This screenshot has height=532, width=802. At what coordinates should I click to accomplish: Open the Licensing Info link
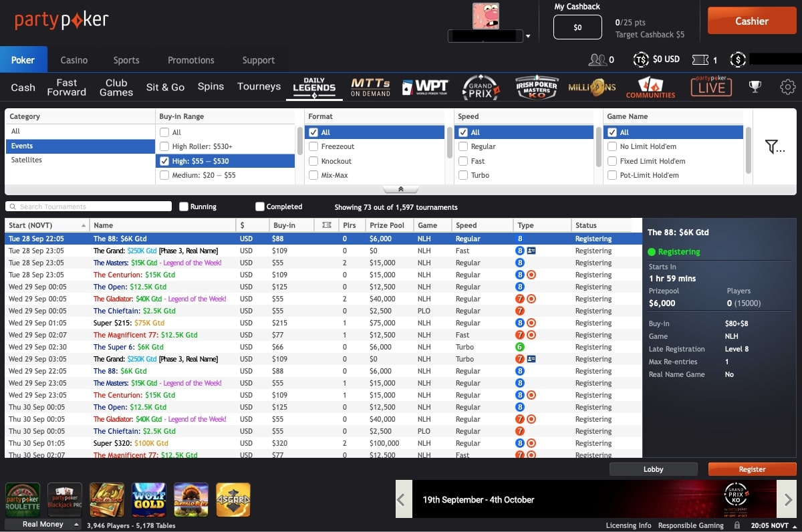[628, 525]
